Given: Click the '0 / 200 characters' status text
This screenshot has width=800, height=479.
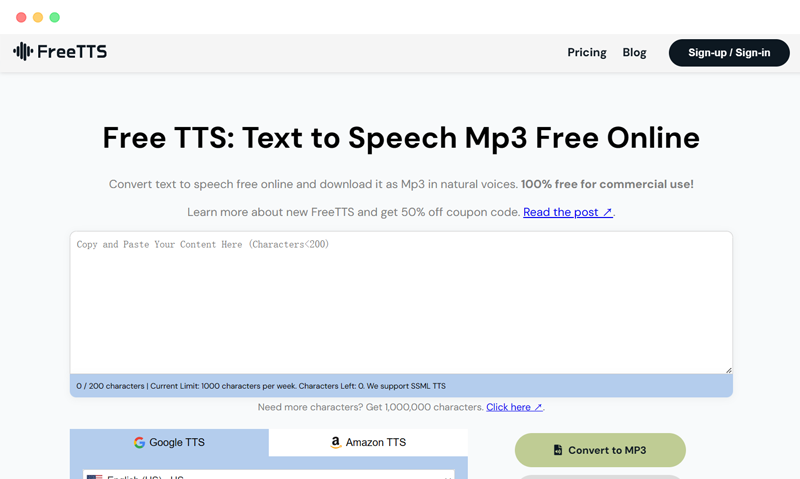Looking at the screenshot, I should pos(110,386).
